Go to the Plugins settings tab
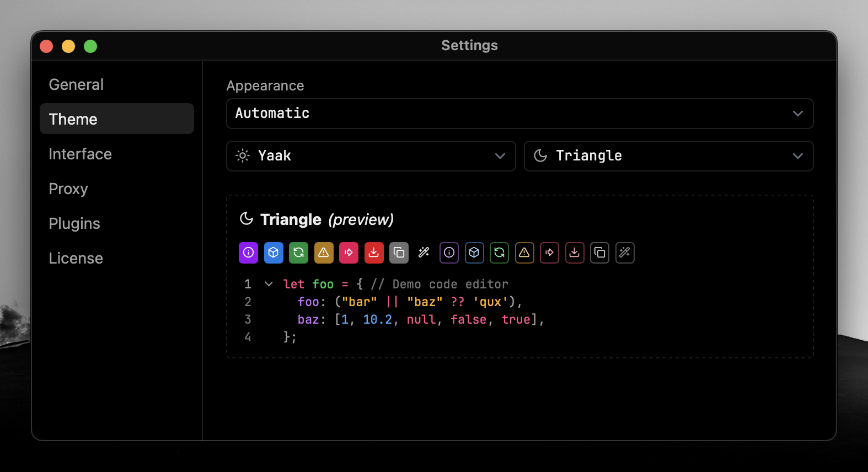 point(74,223)
